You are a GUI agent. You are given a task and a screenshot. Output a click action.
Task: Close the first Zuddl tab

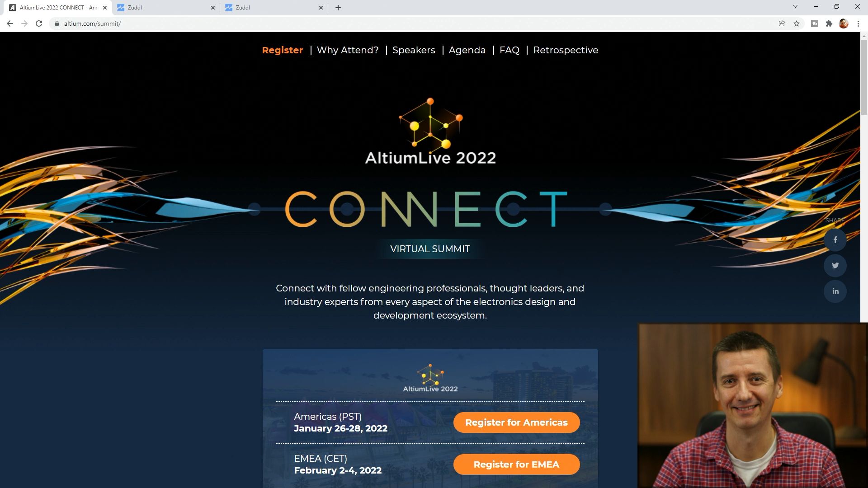click(213, 8)
